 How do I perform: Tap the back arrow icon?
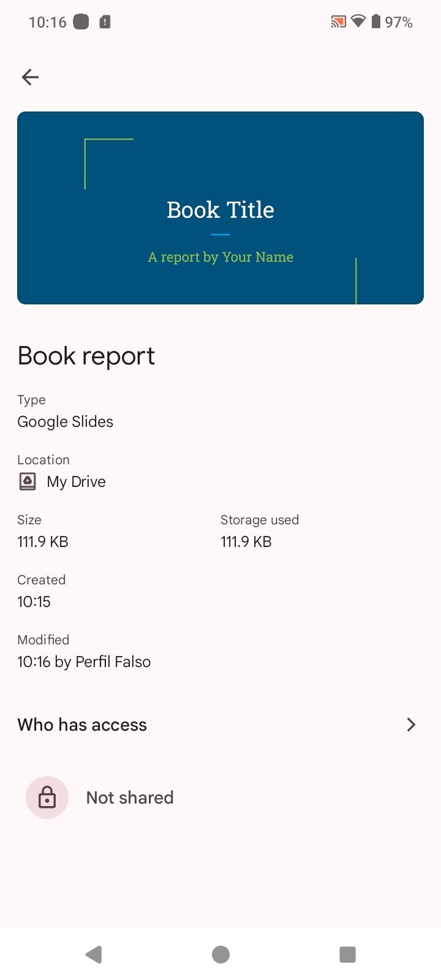[30, 77]
